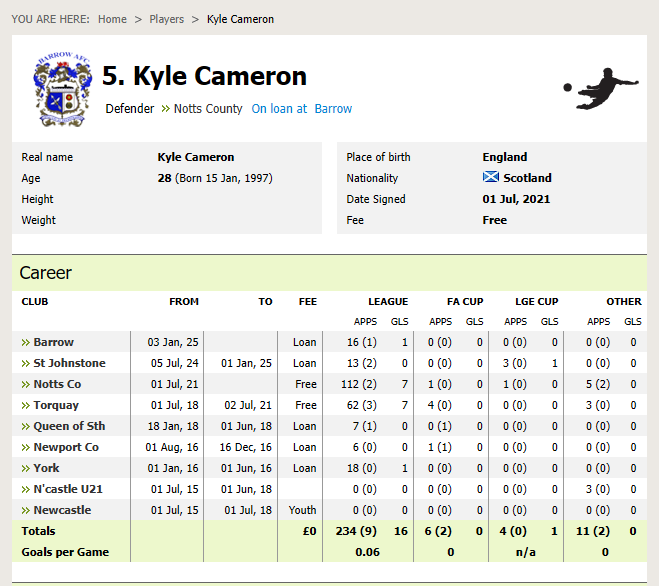Click Notts Co league apps 112 (2)

pos(358,384)
